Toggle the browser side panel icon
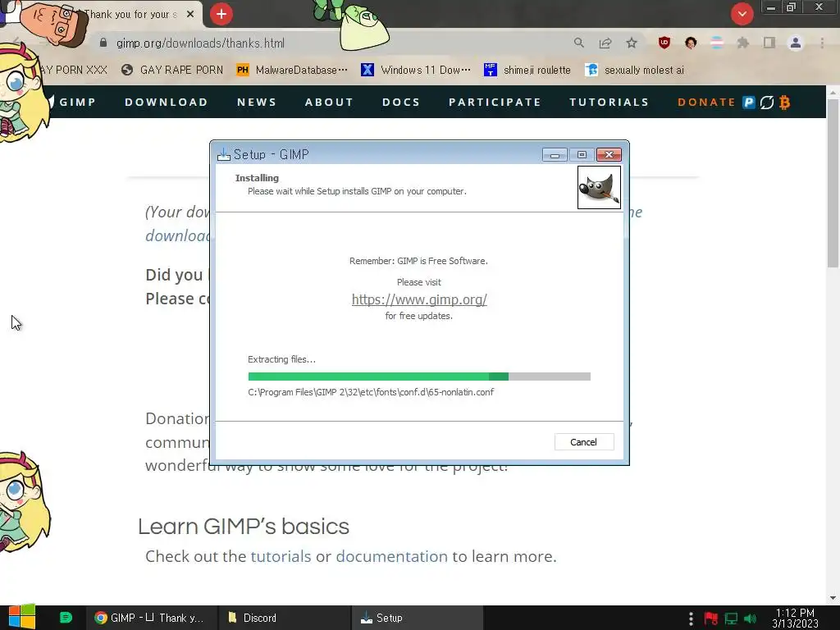The width and height of the screenshot is (840, 630). coord(769,43)
